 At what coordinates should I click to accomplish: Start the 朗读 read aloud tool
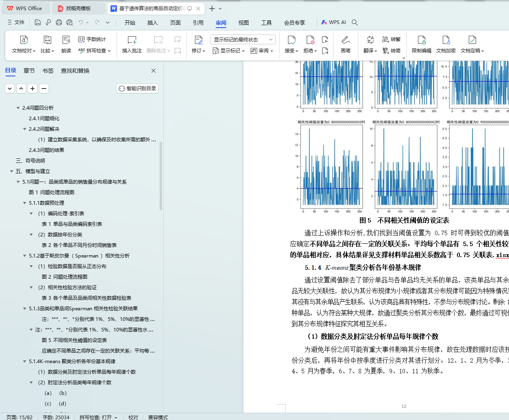click(x=66, y=45)
